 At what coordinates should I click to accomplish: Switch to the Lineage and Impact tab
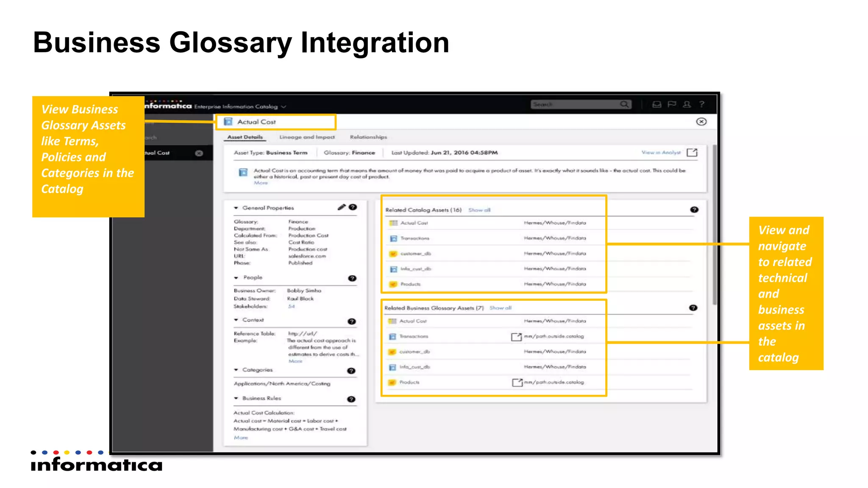(x=307, y=137)
